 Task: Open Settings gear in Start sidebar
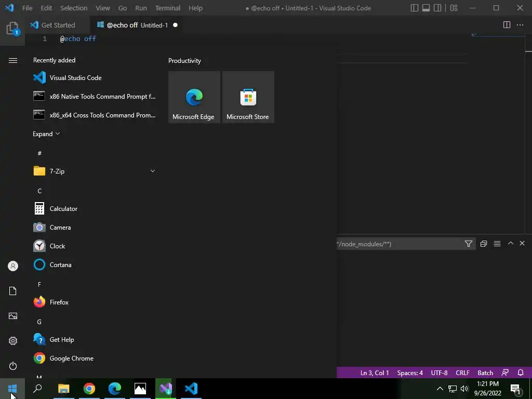click(x=13, y=341)
